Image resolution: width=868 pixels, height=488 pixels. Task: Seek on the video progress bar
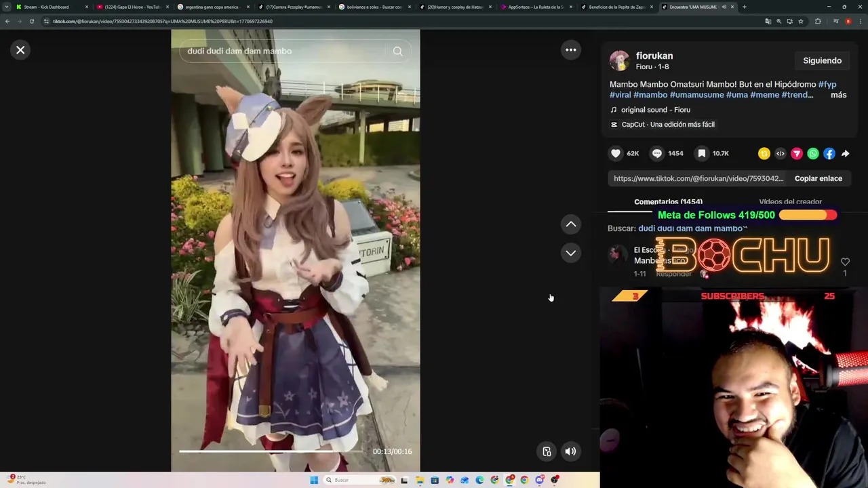271,451
